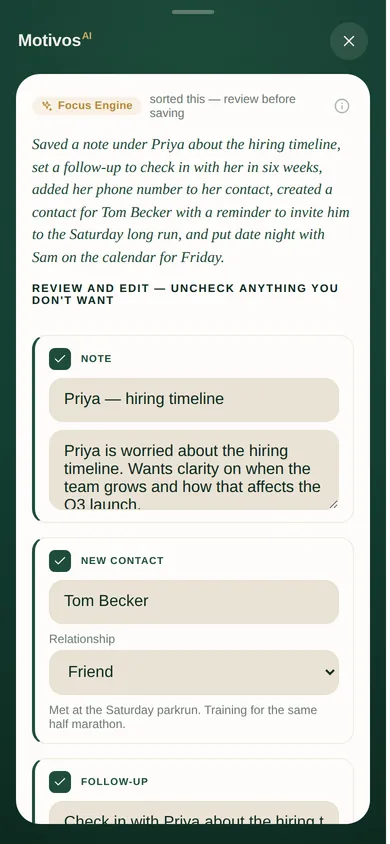Click the italic summary paragraph
Screen dimensions: 390x844
[191, 201]
